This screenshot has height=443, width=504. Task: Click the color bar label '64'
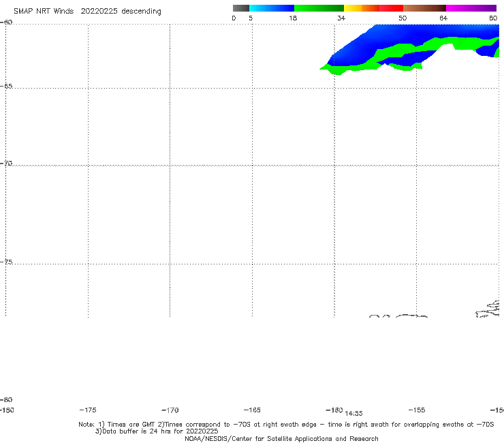click(x=443, y=18)
